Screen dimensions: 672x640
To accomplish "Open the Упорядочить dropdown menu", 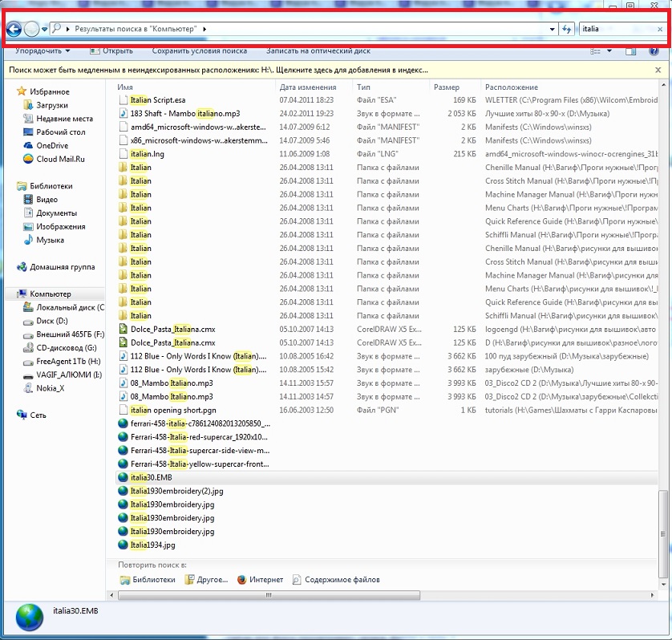I will pos(43,51).
